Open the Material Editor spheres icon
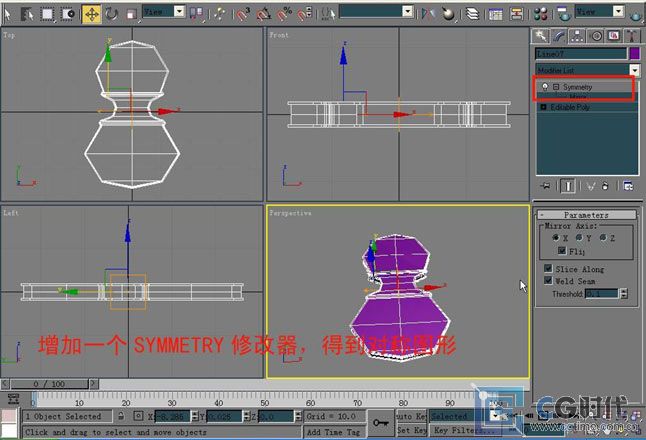This screenshot has width=646, height=440. pyautogui.click(x=540, y=14)
